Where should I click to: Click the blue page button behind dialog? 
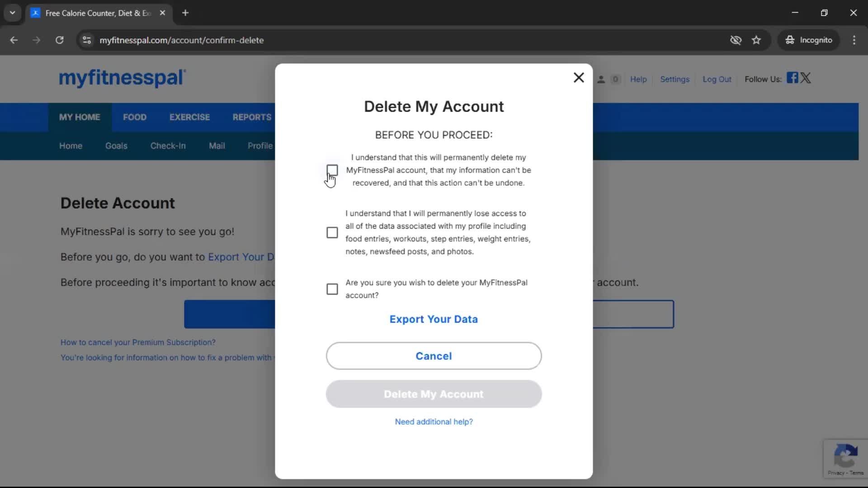click(230, 314)
